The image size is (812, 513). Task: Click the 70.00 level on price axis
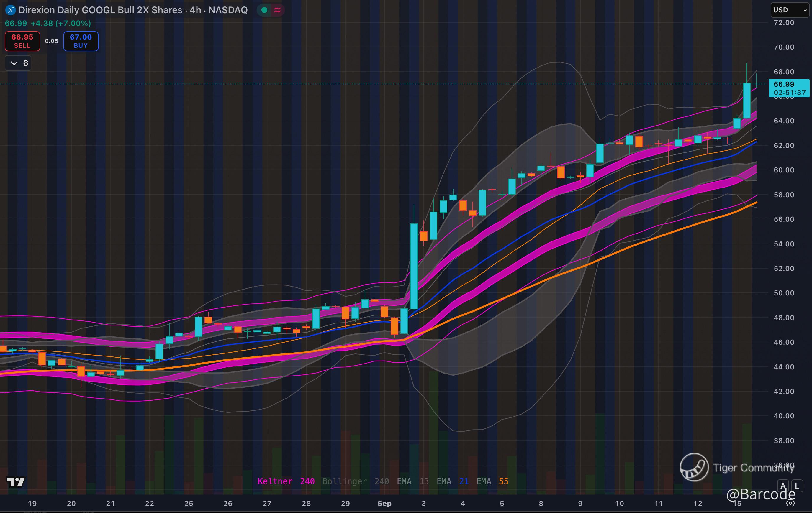click(x=784, y=47)
